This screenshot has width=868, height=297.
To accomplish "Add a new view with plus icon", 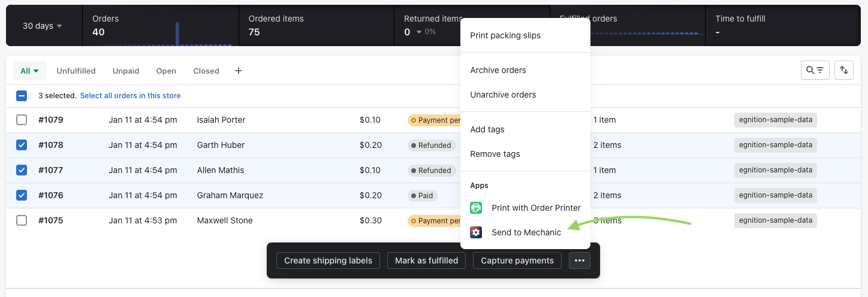I will coord(238,71).
